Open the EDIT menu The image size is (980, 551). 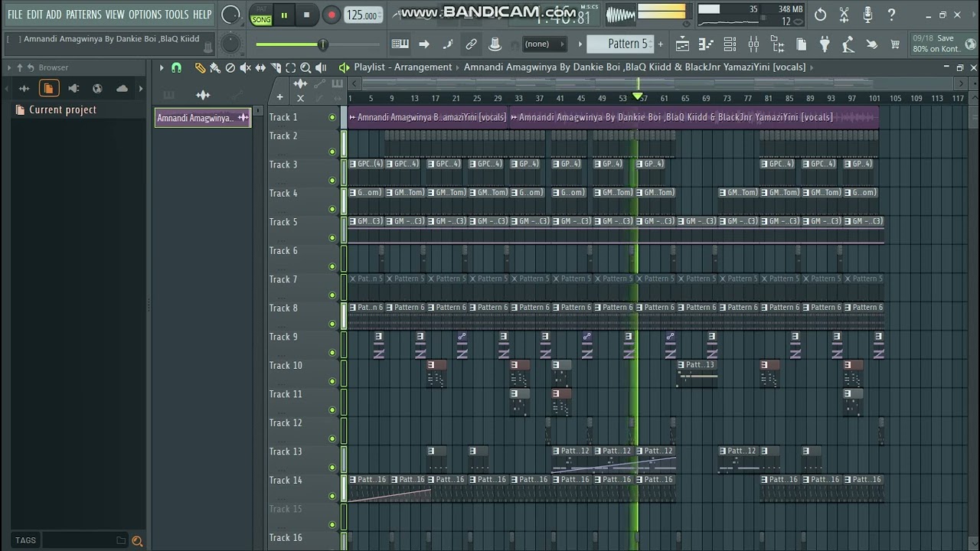tap(34, 15)
